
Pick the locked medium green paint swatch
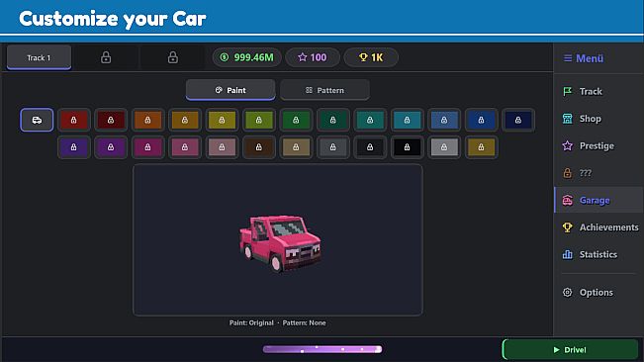click(296, 120)
